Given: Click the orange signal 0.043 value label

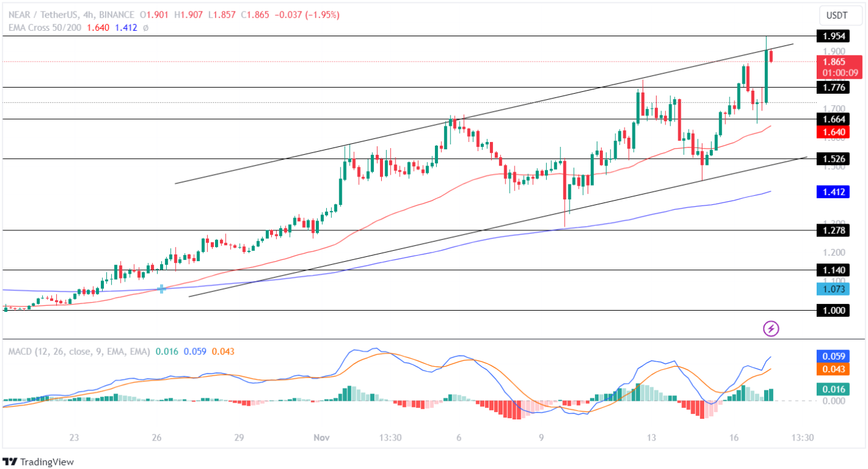Looking at the screenshot, I should tap(832, 369).
